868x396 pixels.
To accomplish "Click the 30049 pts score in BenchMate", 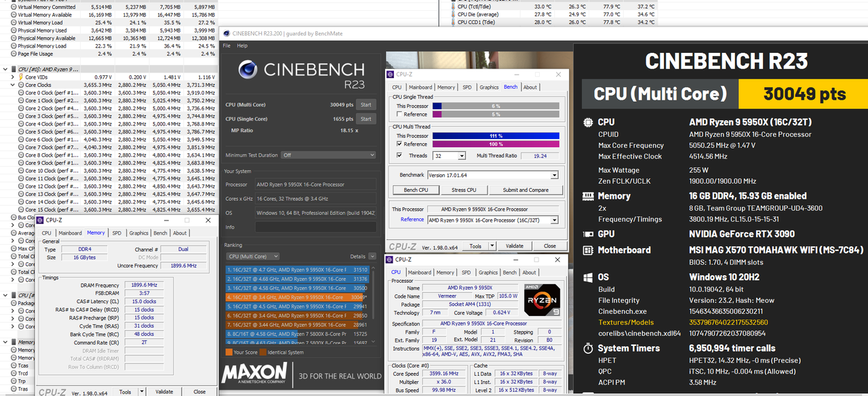I will point(804,94).
